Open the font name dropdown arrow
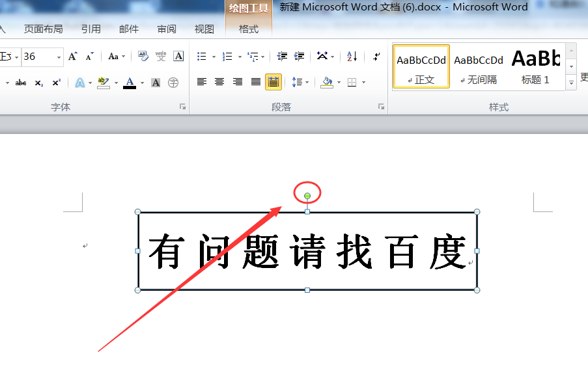588x391 pixels. [x=16, y=57]
